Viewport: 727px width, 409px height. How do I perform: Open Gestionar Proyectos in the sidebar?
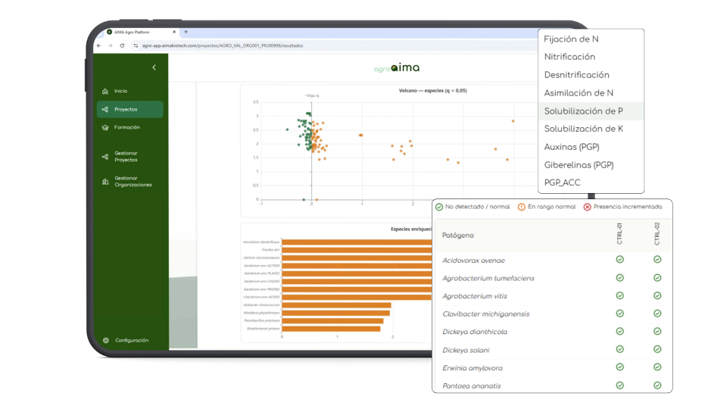click(x=130, y=157)
